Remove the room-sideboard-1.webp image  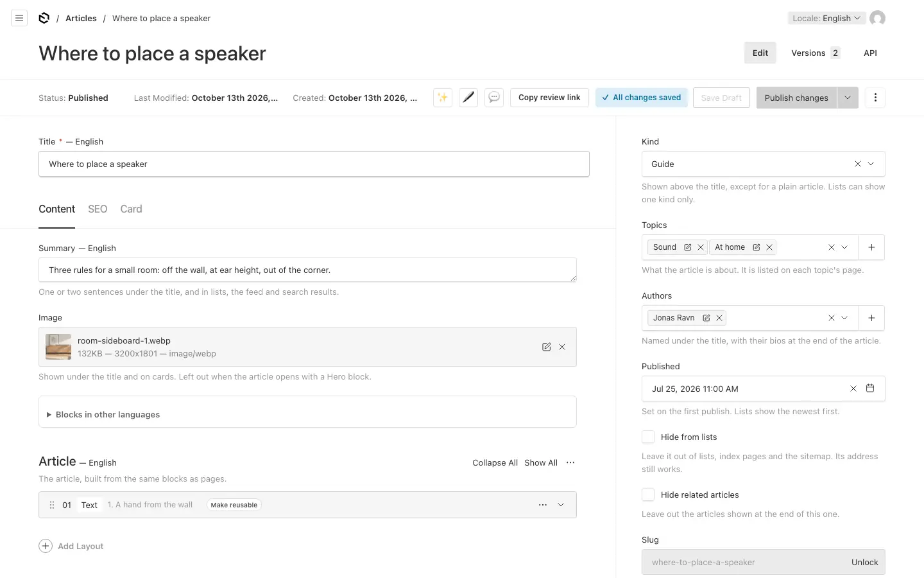click(562, 347)
